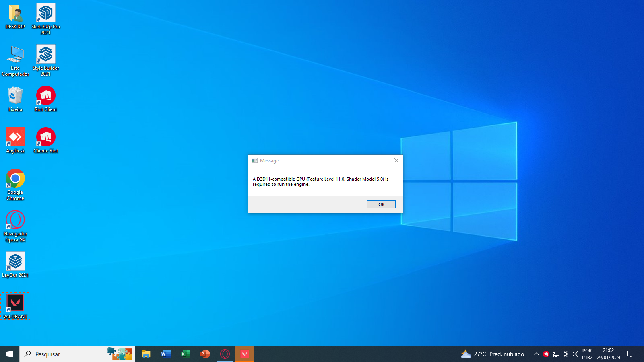Close the Message dialog with X
The image size is (644, 362).
(396, 160)
